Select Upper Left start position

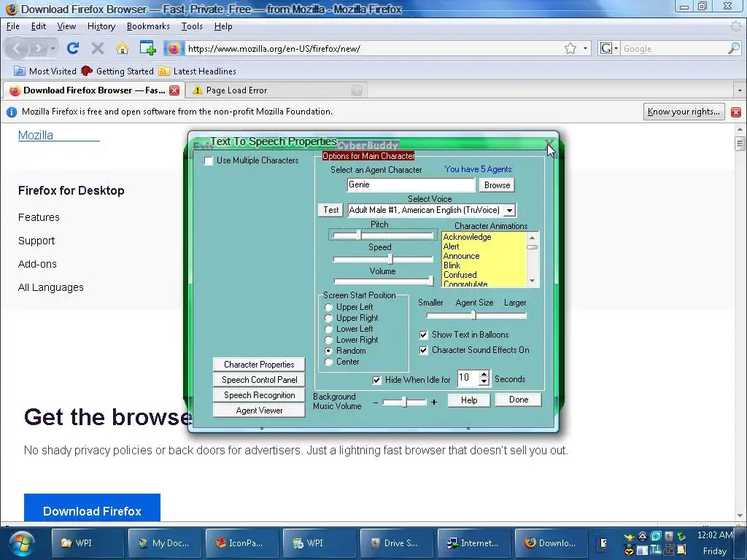pos(328,307)
